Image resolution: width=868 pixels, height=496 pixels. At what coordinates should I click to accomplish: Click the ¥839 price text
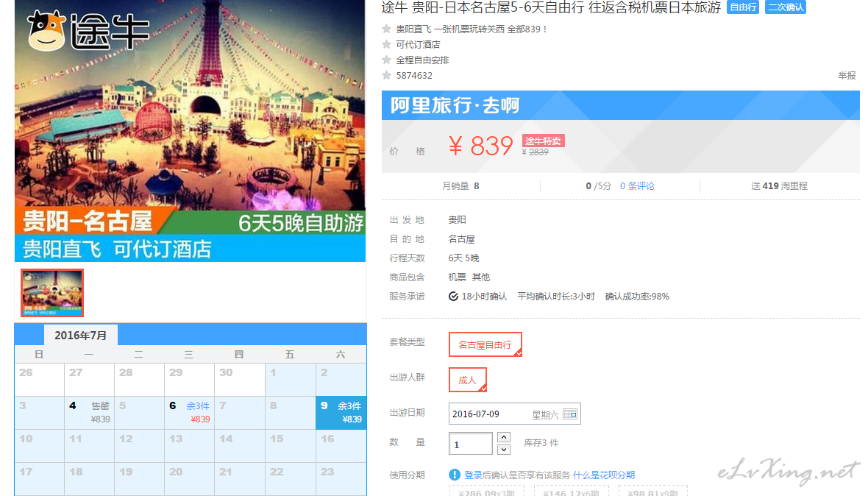tap(481, 146)
